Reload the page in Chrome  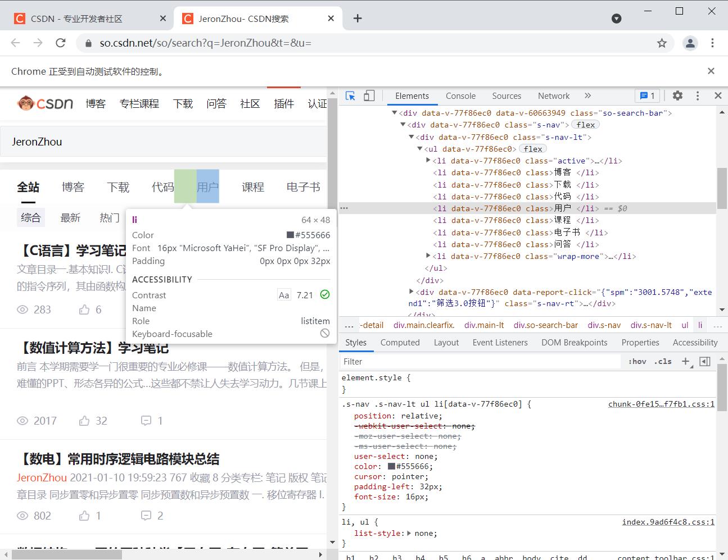pos(61,43)
